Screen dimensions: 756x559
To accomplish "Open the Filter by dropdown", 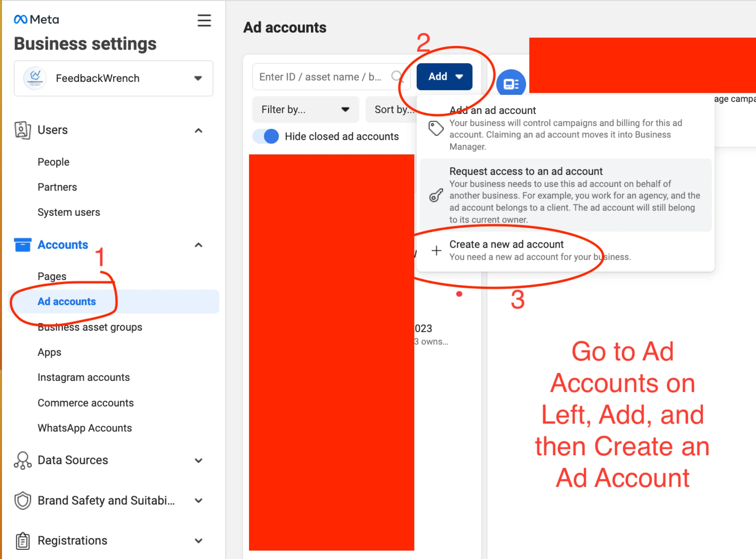I will [x=305, y=109].
